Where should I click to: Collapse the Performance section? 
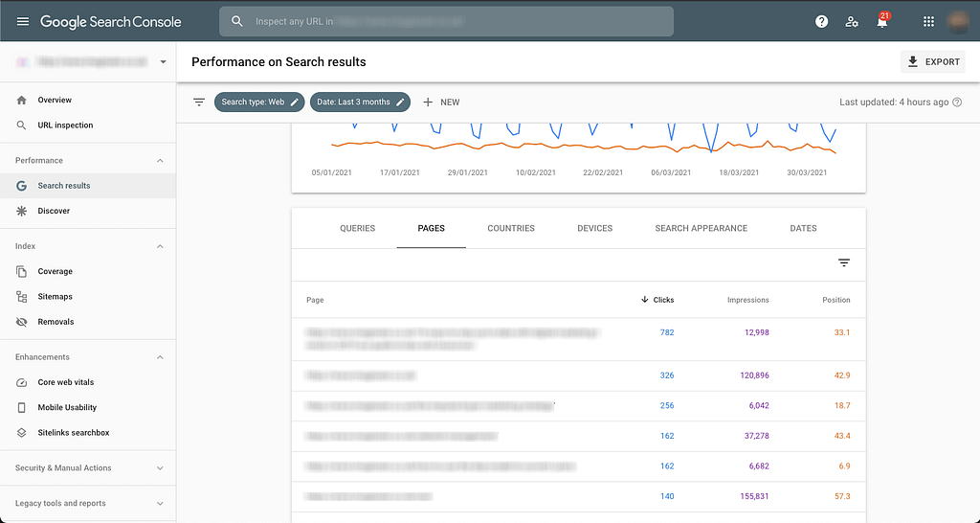click(x=160, y=161)
